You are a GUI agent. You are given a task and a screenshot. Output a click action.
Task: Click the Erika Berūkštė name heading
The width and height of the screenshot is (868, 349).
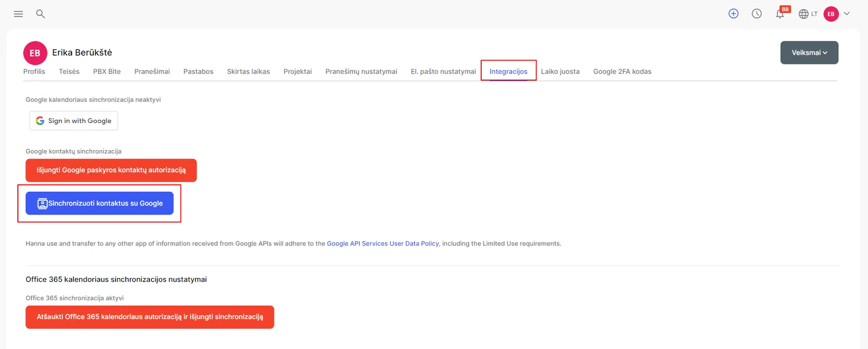82,53
